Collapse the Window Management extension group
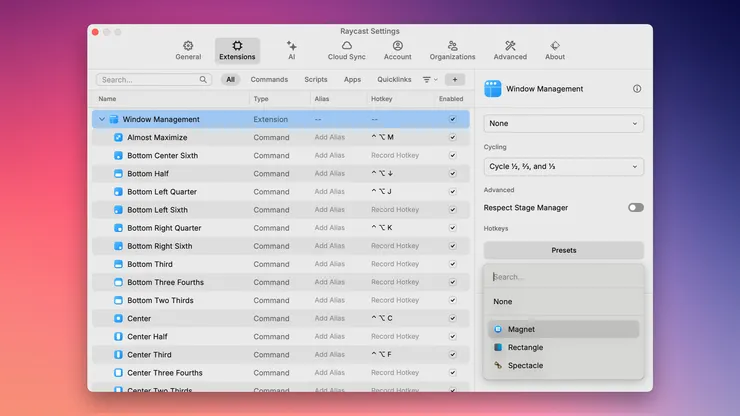Image resolution: width=740 pixels, height=416 pixels. pos(101,119)
